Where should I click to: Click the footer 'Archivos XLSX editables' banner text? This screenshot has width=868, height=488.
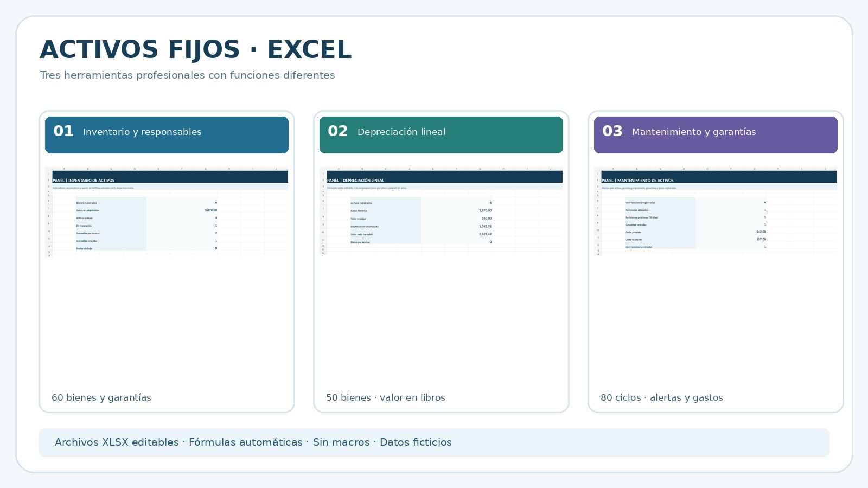click(253, 442)
